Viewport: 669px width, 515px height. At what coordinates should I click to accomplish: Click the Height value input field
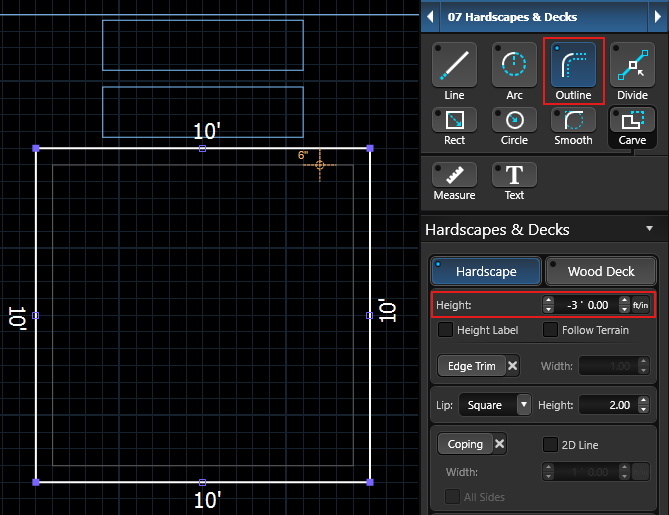coord(585,304)
